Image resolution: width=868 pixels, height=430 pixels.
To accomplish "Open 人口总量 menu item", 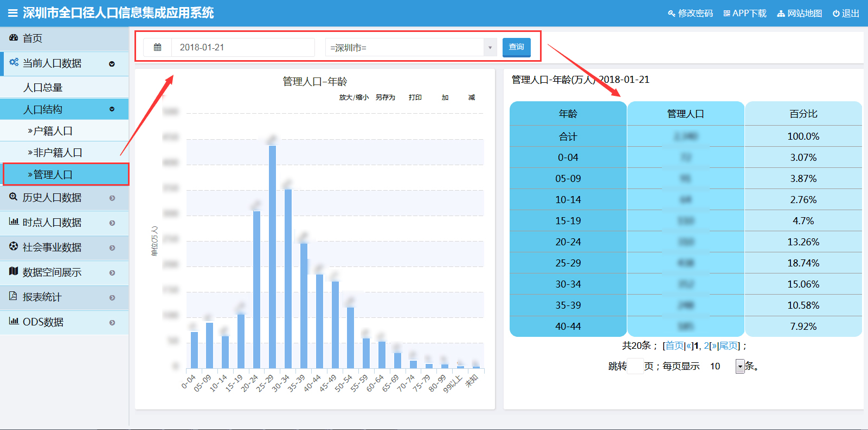I will 64,87.
